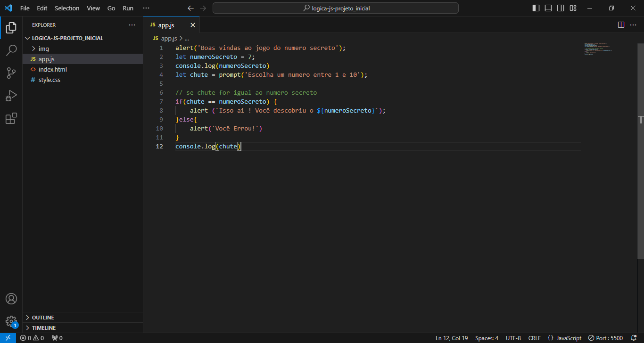Open the Run menu
This screenshot has width=644, height=343.
click(x=128, y=8)
